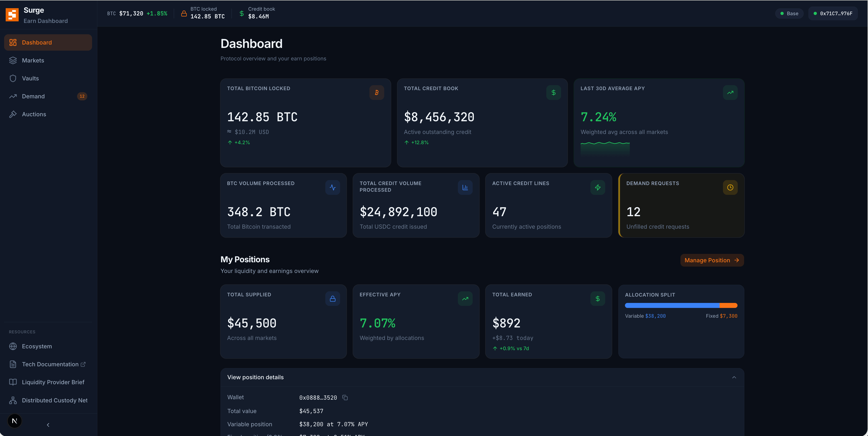
Task: Click the Bitcoin icon on Total Bitcoin Locked card
Action: (376, 93)
